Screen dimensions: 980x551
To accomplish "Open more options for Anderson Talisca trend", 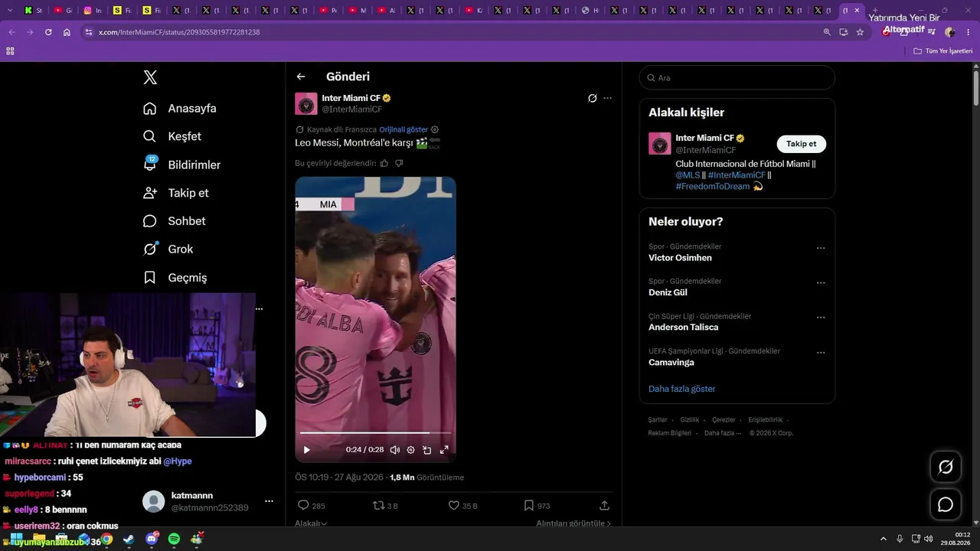I will point(821,318).
